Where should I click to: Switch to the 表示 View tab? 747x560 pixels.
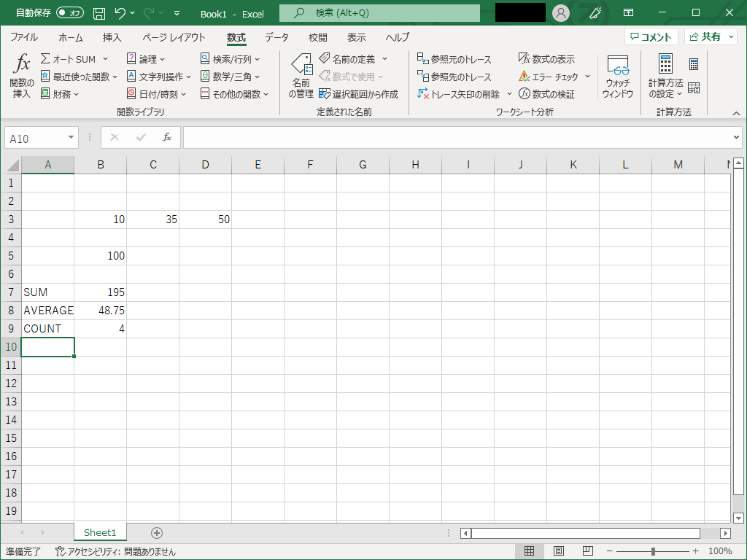356,37
